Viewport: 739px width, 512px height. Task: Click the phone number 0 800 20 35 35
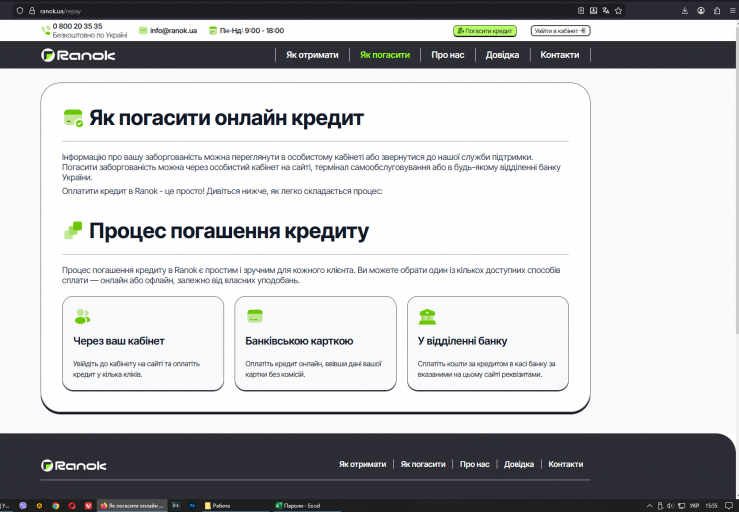[77, 26]
